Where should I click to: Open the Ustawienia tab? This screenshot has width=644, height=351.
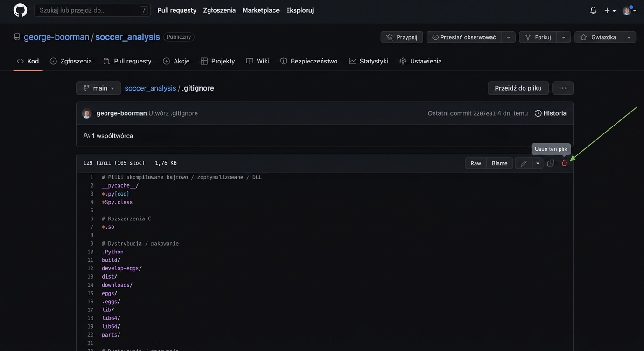(420, 61)
